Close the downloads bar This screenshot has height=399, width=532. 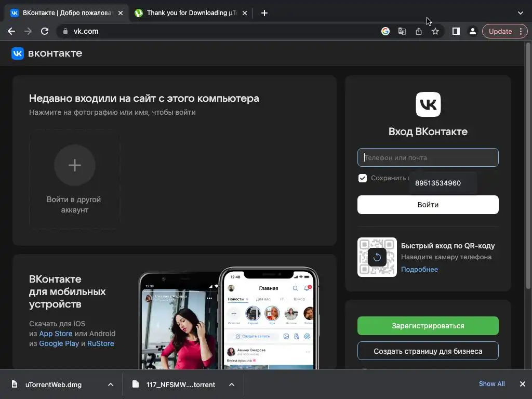523,384
